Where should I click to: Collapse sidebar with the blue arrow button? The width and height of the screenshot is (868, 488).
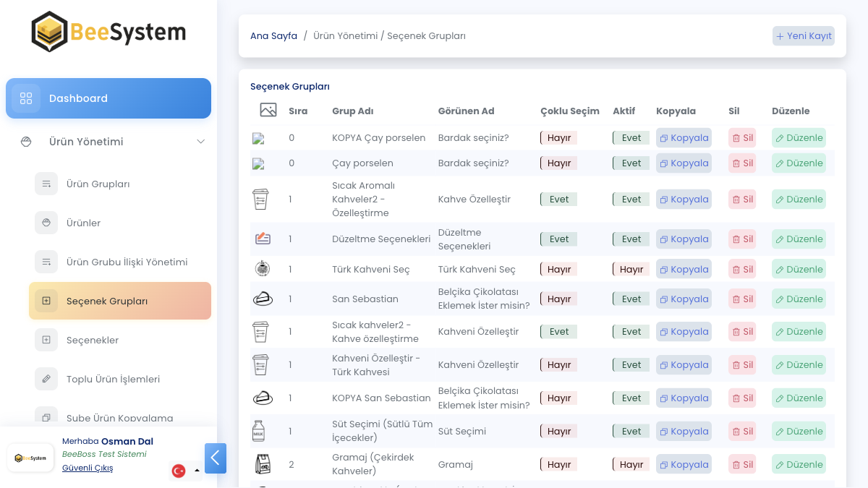[216, 458]
